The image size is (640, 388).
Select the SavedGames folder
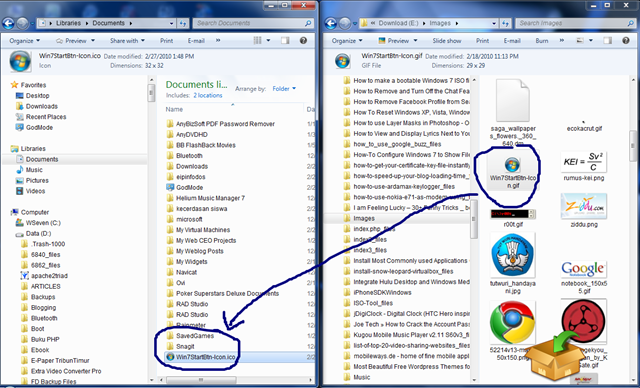pyautogui.click(x=195, y=336)
